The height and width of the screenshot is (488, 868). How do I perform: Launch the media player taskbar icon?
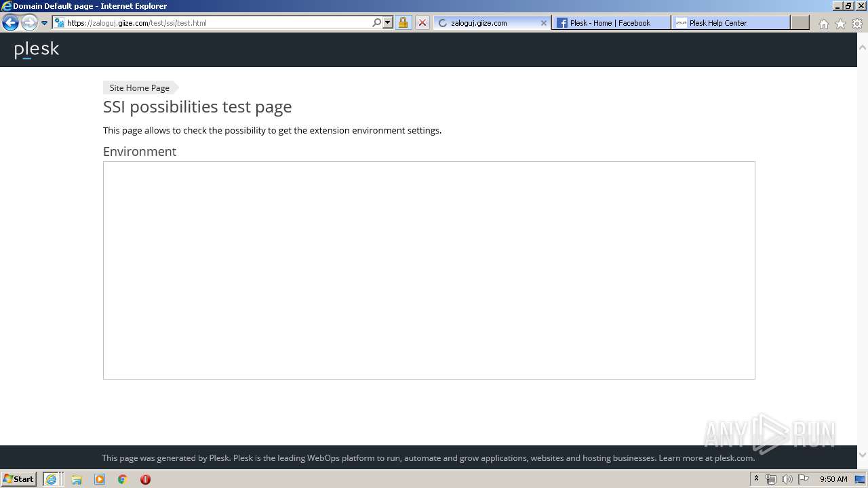(x=100, y=479)
